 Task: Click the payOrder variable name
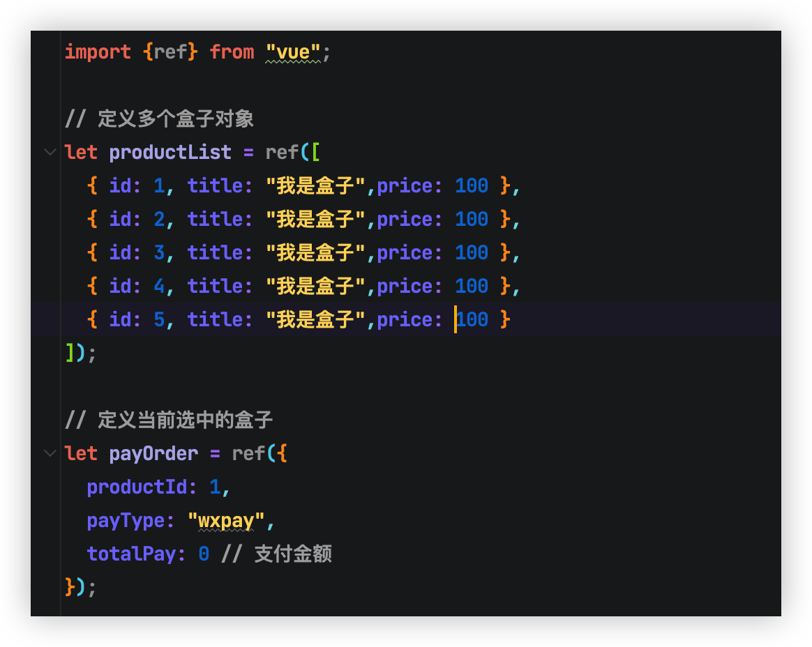pyautogui.click(x=153, y=454)
